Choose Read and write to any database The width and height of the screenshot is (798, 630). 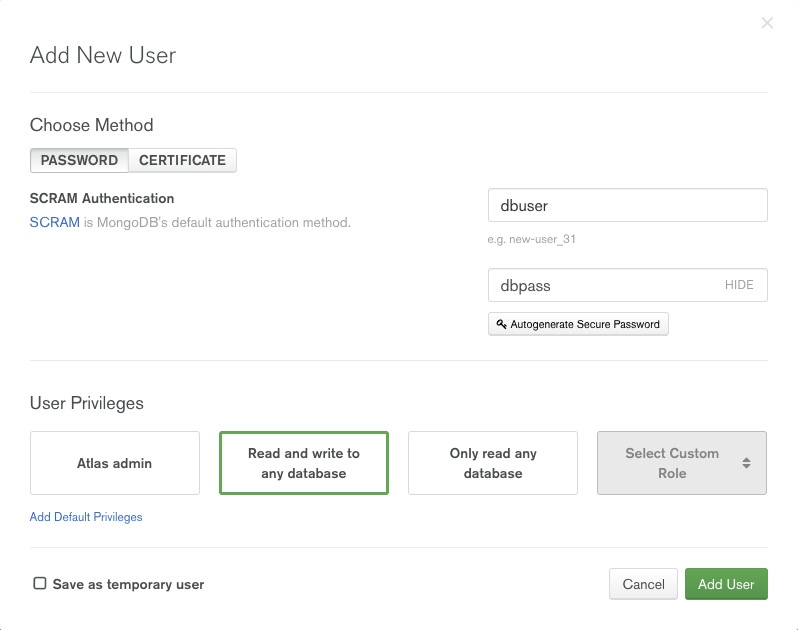304,463
